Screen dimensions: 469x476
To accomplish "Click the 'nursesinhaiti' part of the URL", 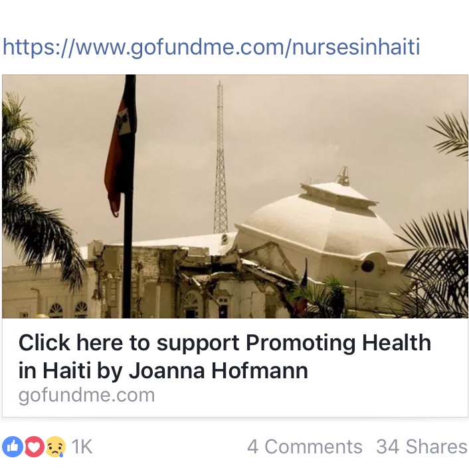I will (356, 47).
